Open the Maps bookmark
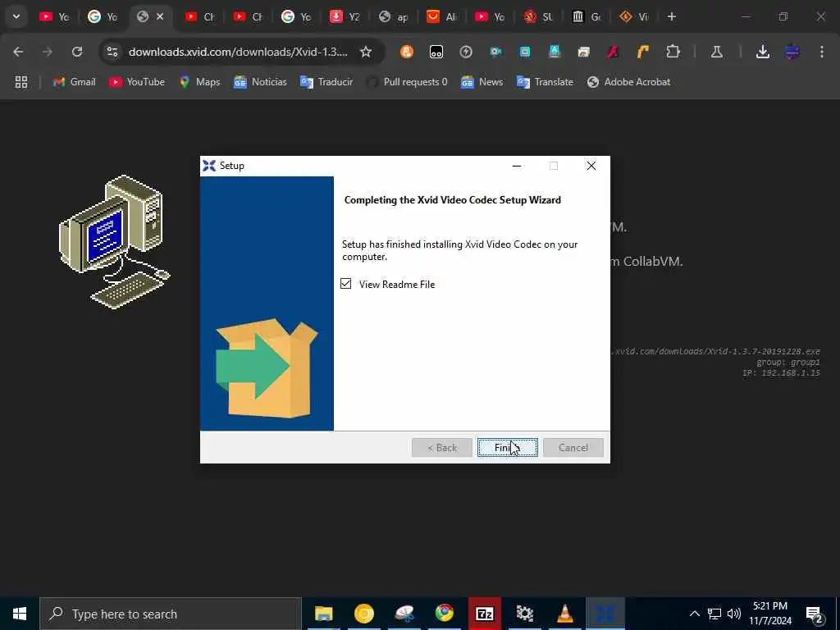 point(199,82)
